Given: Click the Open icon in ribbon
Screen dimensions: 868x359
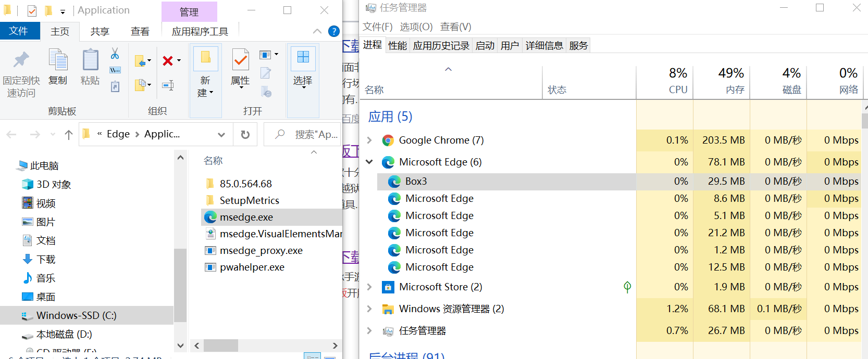Looking at the screenshot, I should pos(265,55).
